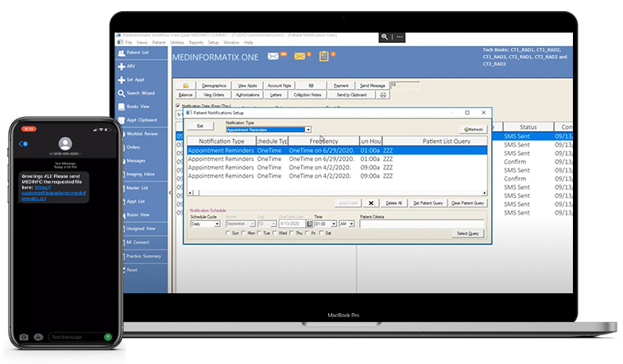Open the Setup menu
This screenshot has width=623, height=364.
click(x=213, y=42)
